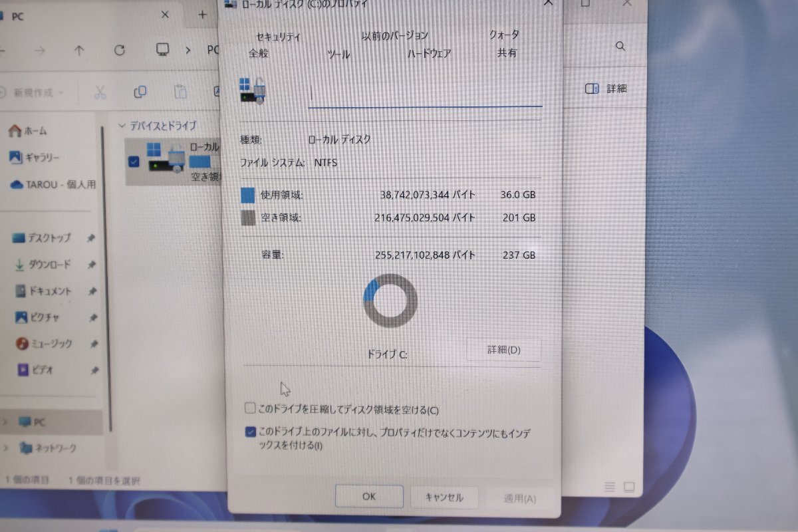This screenshot has width=798, height=532.
Task: Click the drive name text field
Action: [x=425, y=93]
